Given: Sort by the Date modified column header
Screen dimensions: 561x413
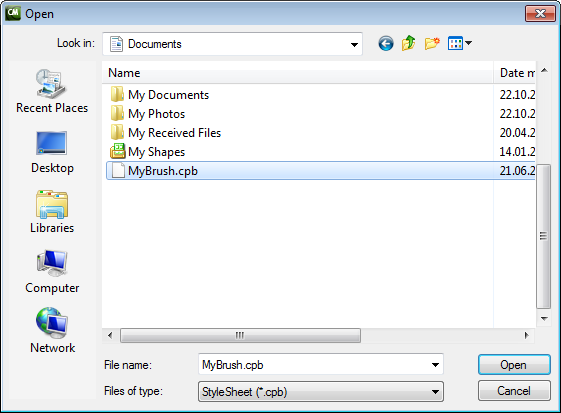Looking at the screenshot, I should click(514, 73).
